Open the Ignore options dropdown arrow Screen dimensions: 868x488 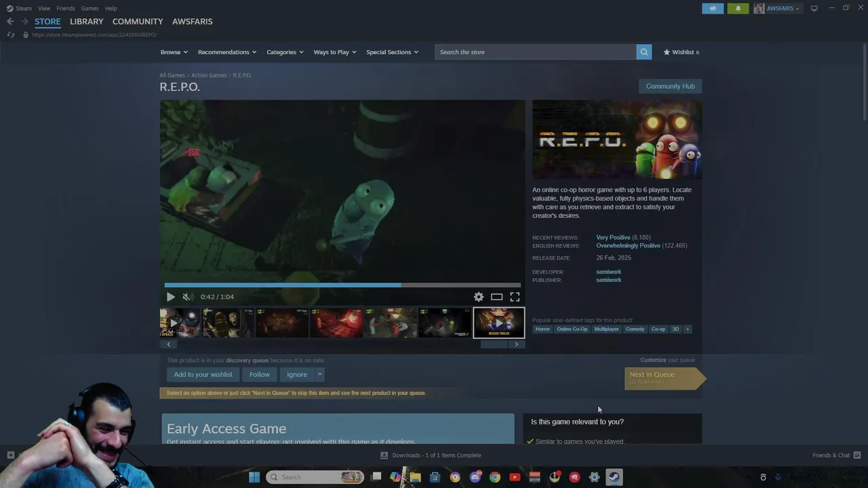click(x=319, y=374)
